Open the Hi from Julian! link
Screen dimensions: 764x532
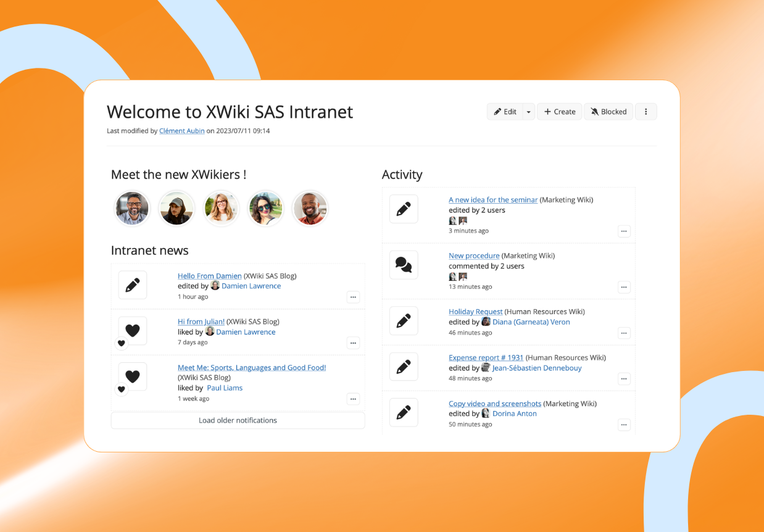click(201, 322)
